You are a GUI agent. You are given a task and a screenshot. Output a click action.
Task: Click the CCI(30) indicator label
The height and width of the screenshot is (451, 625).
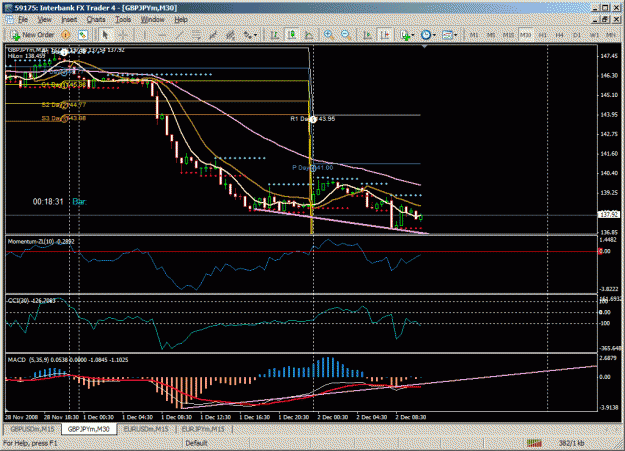coord(31,301)
